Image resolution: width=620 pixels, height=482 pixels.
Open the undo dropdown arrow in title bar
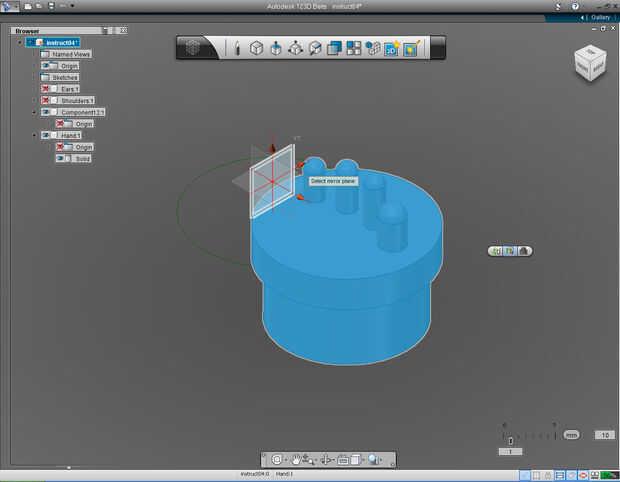click(72, 6)
